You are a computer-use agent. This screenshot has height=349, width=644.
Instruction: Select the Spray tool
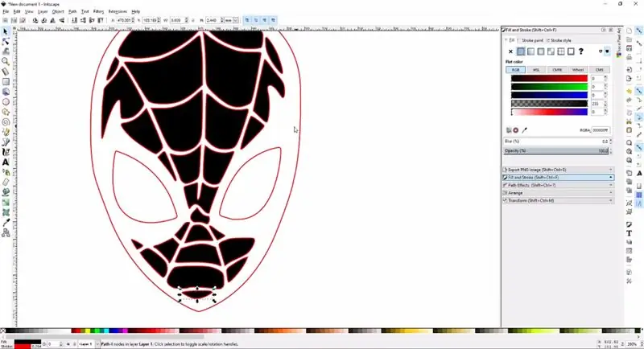coord(6,172)
